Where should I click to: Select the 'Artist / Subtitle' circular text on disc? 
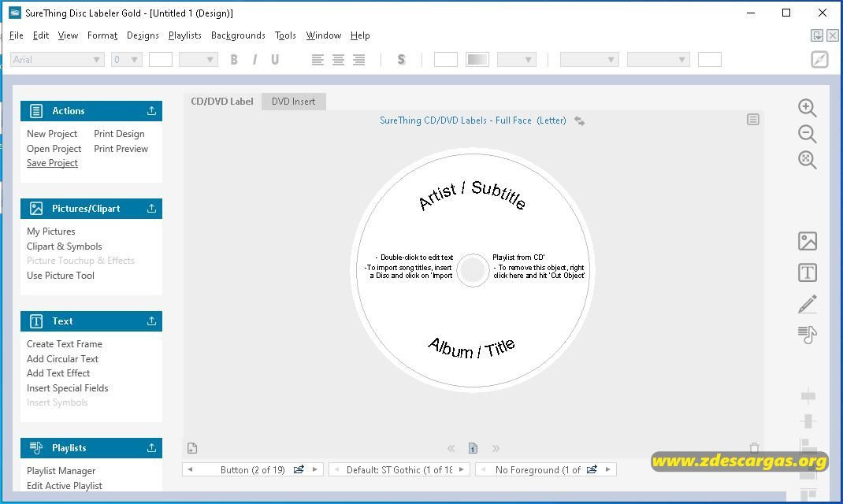[472, 195]
